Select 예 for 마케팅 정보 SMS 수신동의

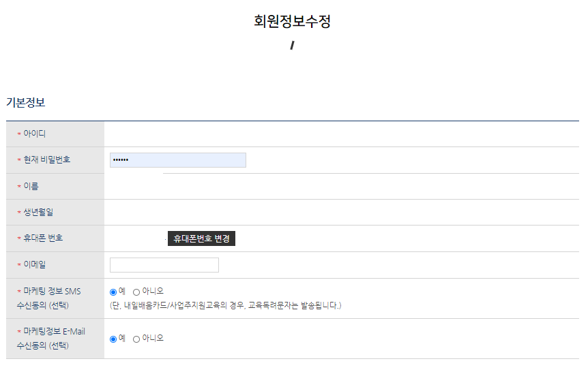click(113, 292)
